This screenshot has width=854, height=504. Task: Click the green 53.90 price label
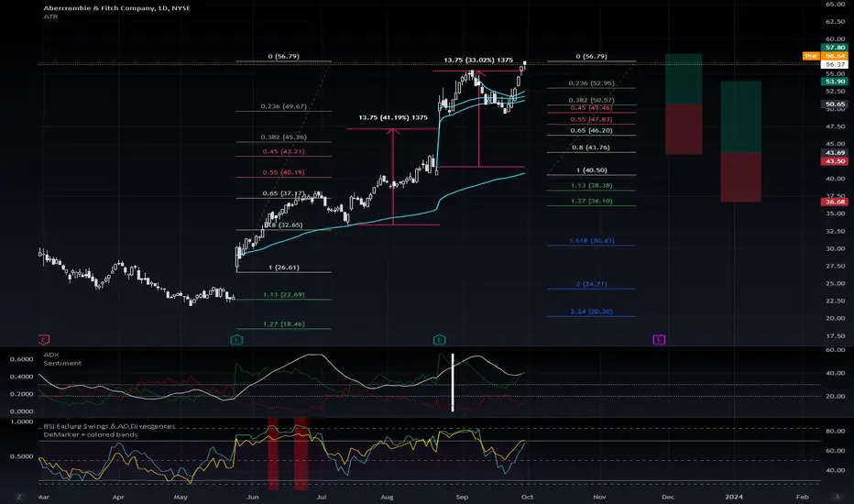point(835,82)
